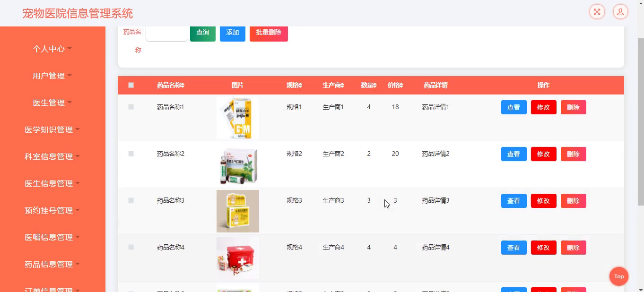Viewport: 644px width, 292px height.
Task: Delete 药品名称1 with 删除
Action: tap(574, 107)
